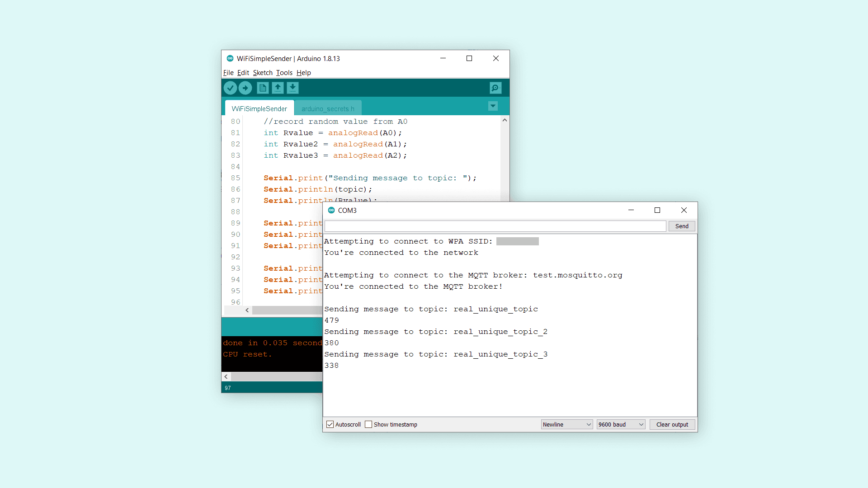Open the Newline line-ending dropdown
This screenshot has height=488, width=868.
pyautogui.click(x=566, y=424)
